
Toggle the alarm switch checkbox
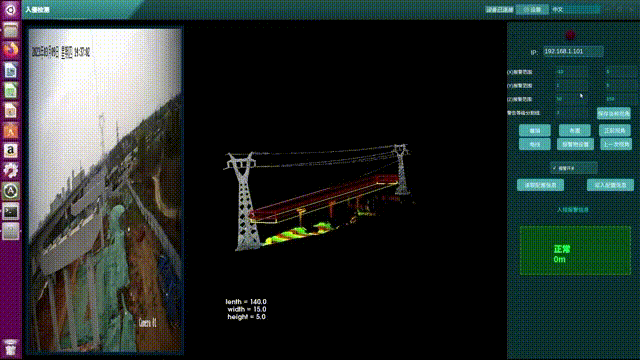pyautogui.click(x=573, y=168)
